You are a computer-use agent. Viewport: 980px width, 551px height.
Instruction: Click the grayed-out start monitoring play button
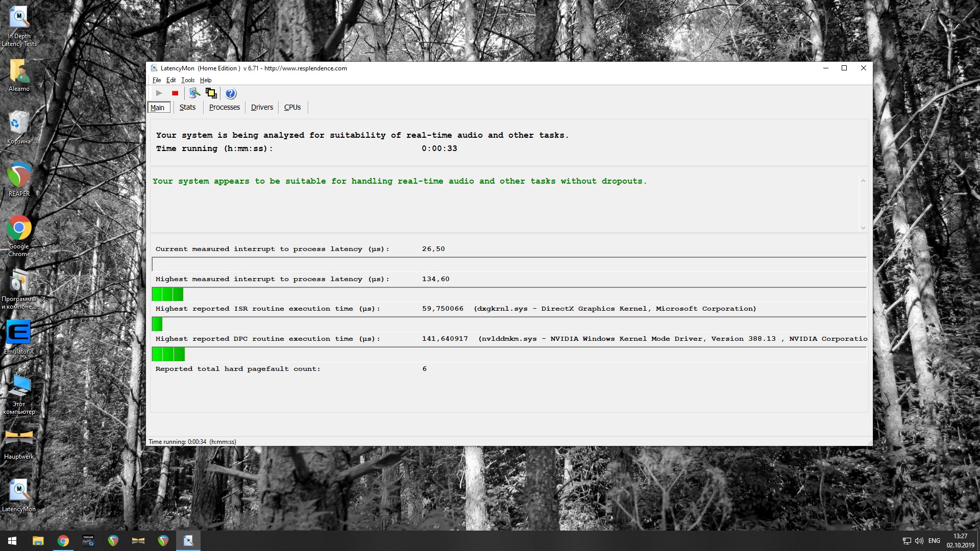(x=159, y=93)
